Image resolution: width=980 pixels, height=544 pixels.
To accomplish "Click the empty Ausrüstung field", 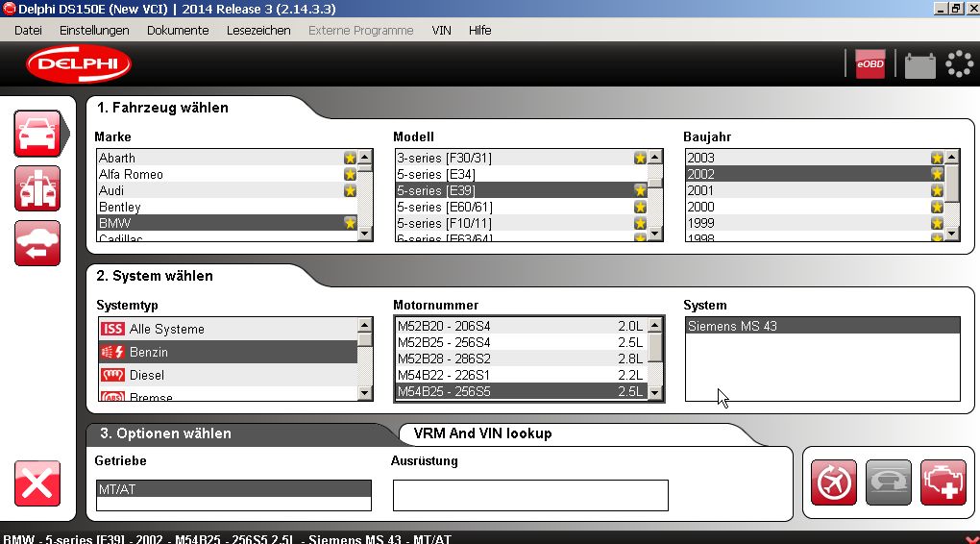I will (530, 495).
